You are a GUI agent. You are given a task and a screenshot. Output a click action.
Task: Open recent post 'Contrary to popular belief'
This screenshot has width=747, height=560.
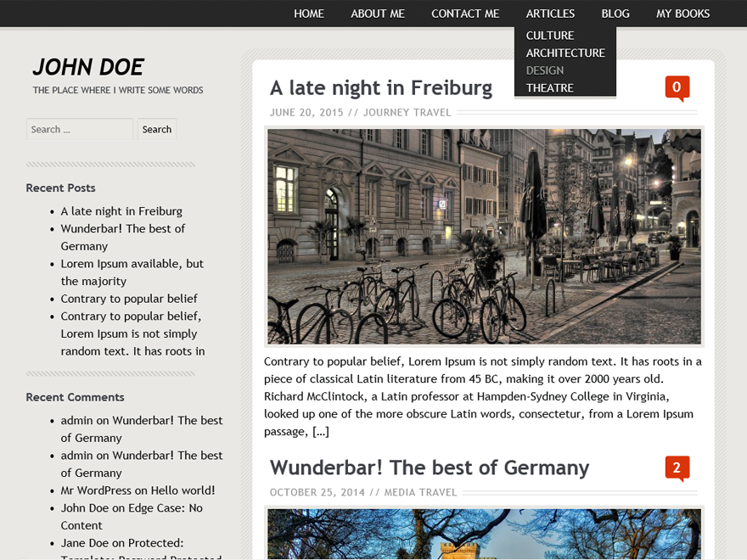click(129, 299)
